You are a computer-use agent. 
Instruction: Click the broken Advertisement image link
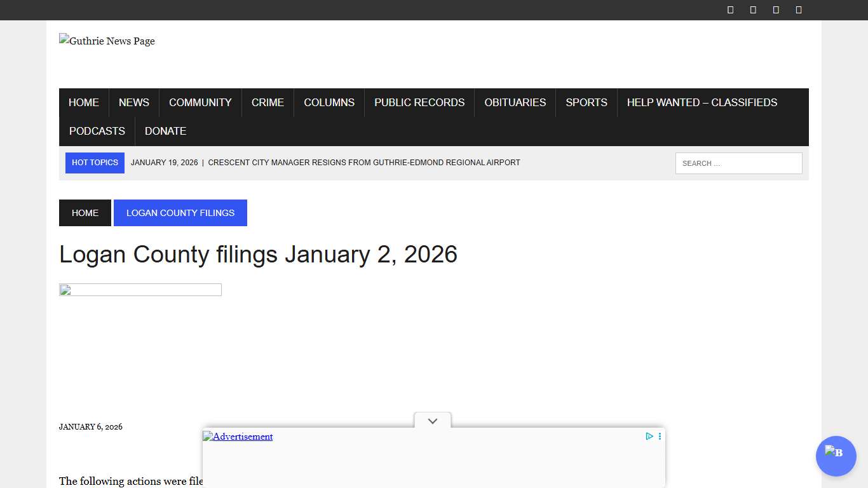tap(238, 437)
